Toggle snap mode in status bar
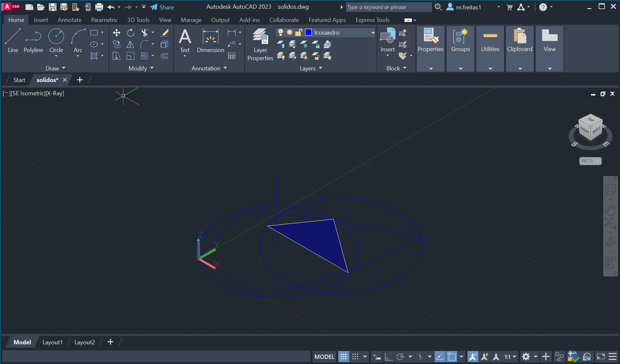The height and width of the screenshot is (364, 620). [x=355, y=357]
